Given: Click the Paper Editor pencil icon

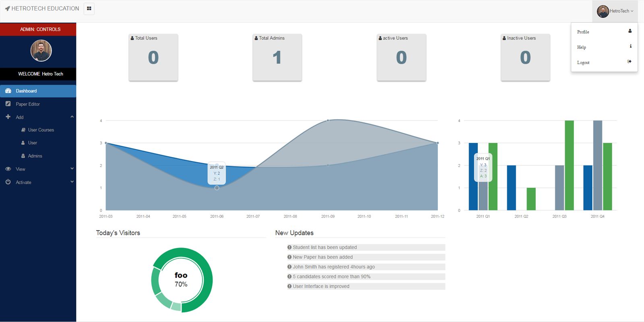Looking at the screenshot, I should [8, 104].
